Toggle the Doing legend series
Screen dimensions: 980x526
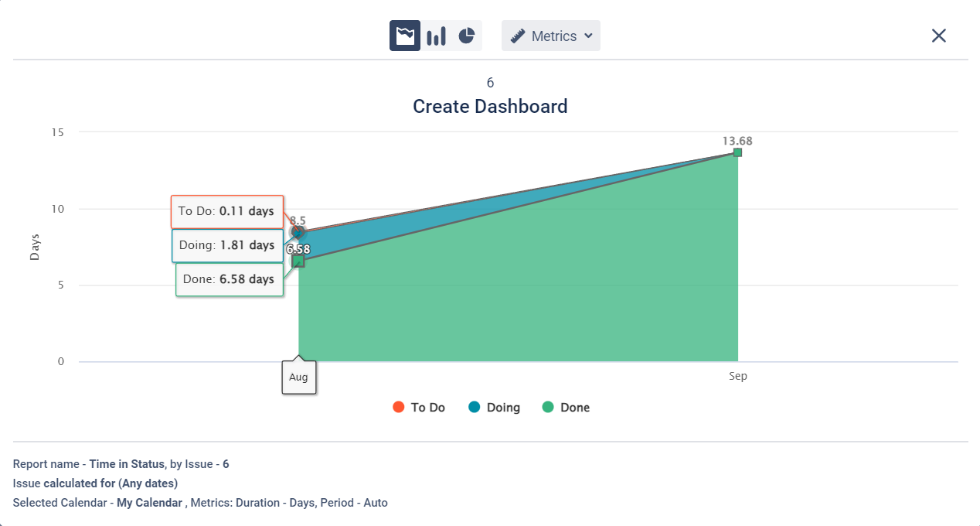tap(503, 408)
